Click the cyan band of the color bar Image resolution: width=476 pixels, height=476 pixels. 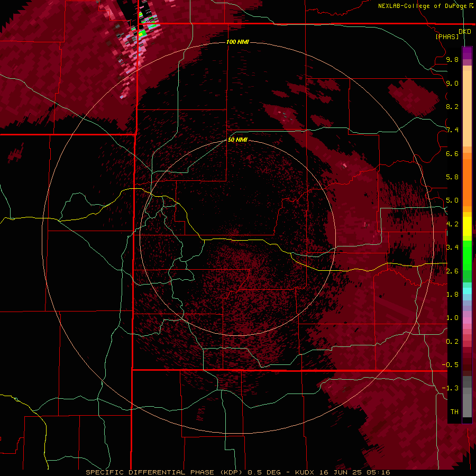pos(467,290)
